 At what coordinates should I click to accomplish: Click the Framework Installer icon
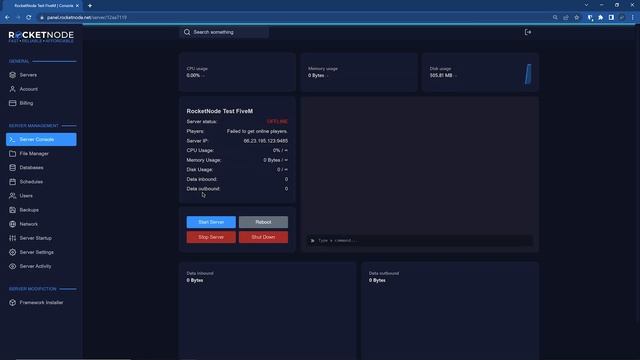pyautogui.click(x=13, y=302)
